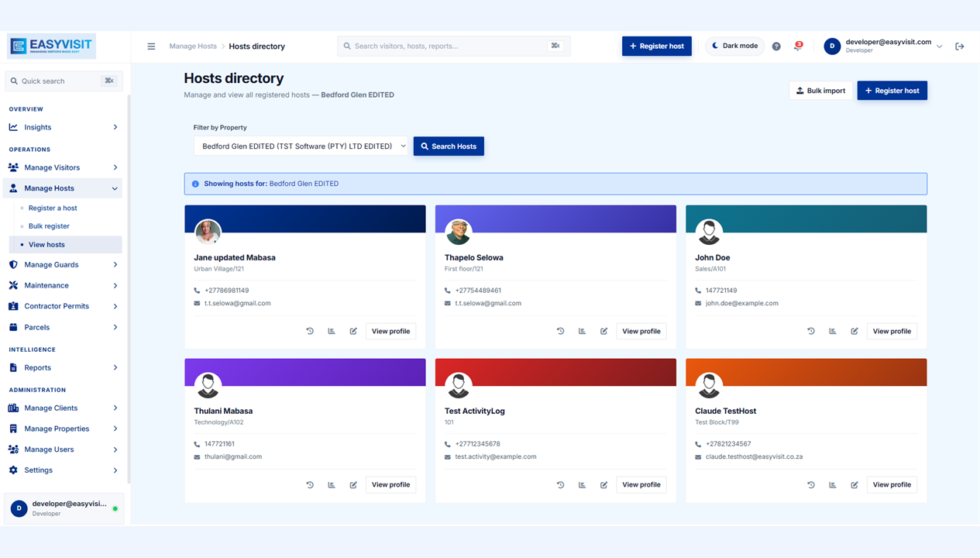The height and width of the screenshot is (558, 980).
Task: View history icon on Thapelo Selowa card
Action: [561, 331]
